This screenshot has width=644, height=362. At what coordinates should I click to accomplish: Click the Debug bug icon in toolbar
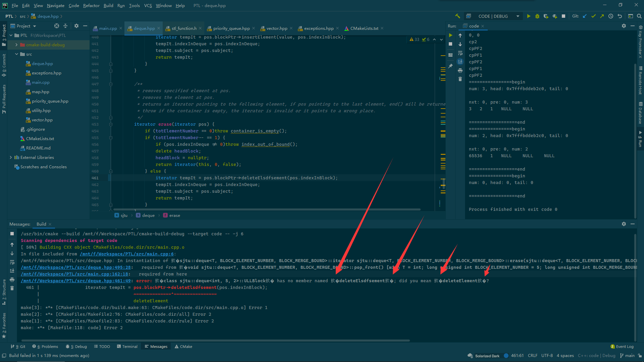[537, 16]
